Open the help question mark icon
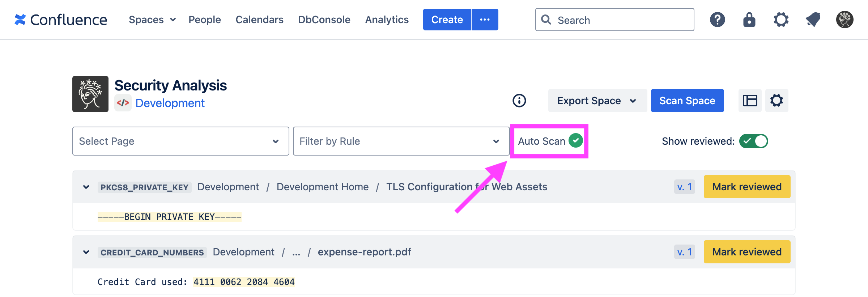The height and width of the screenshot is (297, 868). [x=717, y=20]
